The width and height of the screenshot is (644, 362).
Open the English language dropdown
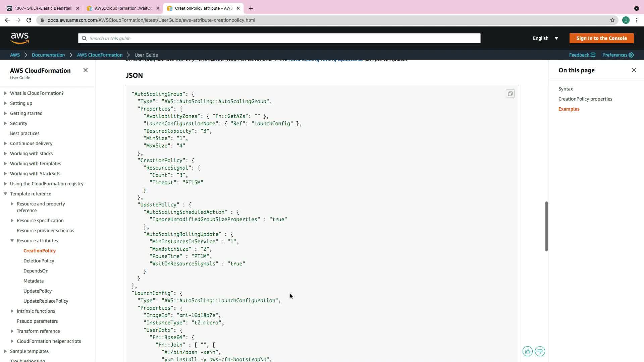pyautogui.click(x=545, y=38)
